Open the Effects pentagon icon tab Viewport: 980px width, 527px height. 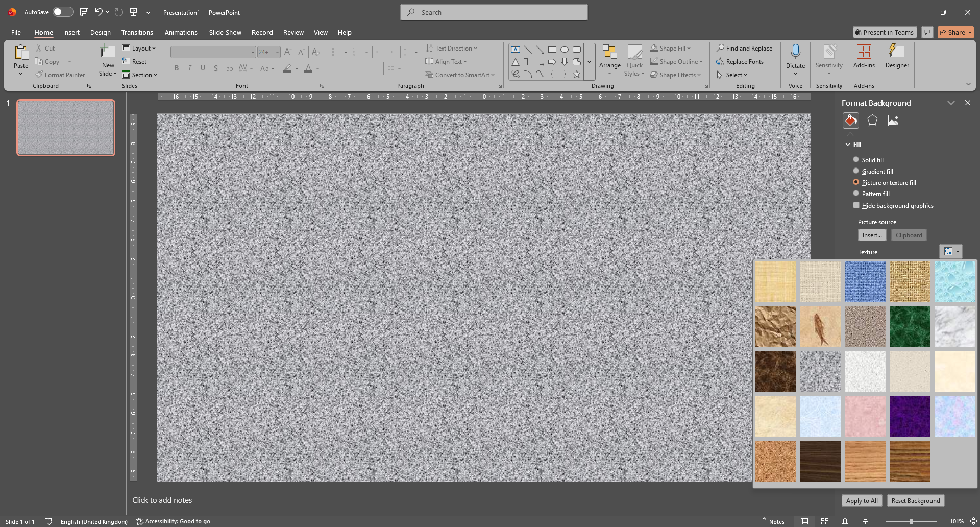872,121
